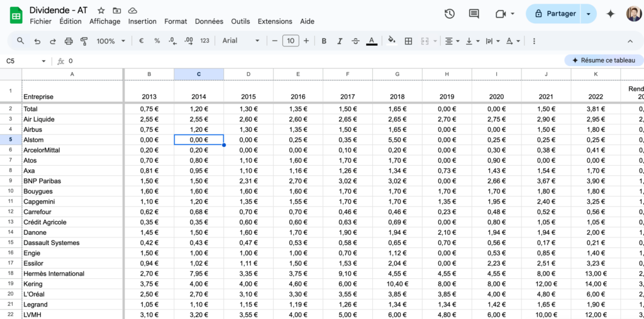The height and width of the screenshot is (319, 644).
Task: Open the search menus magnifier
Action: [20, 41]
